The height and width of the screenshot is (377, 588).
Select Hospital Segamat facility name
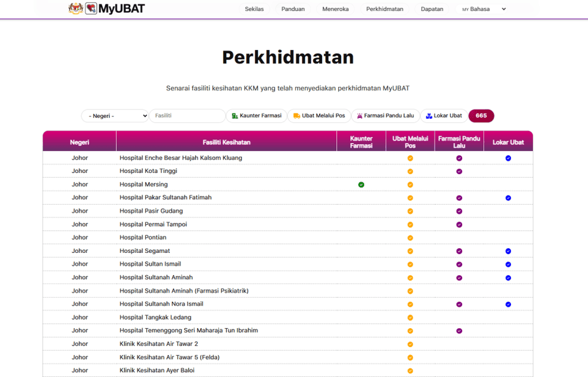145,251
